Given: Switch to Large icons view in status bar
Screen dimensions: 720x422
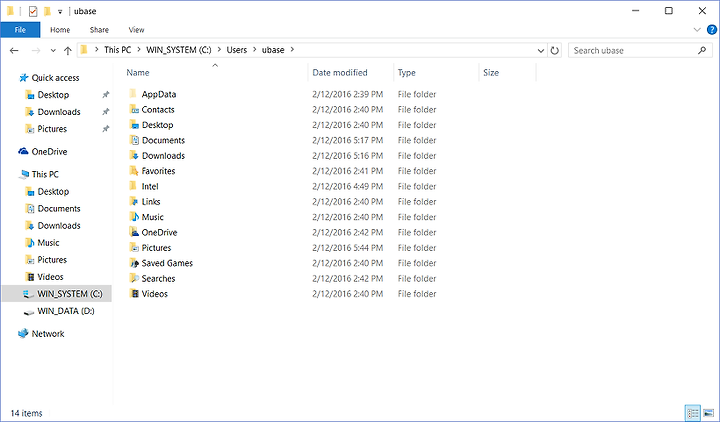Looking at the screenshot, I should (708, 412).
